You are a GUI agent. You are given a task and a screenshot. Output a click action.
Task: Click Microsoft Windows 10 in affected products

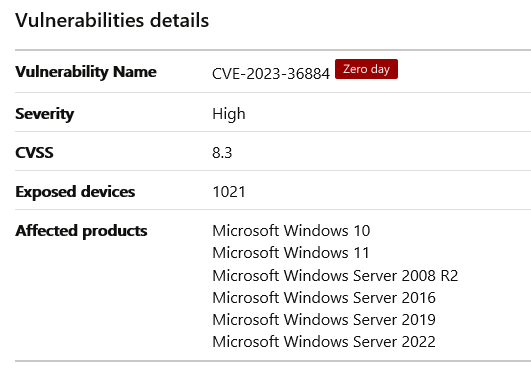pos(291,231)
